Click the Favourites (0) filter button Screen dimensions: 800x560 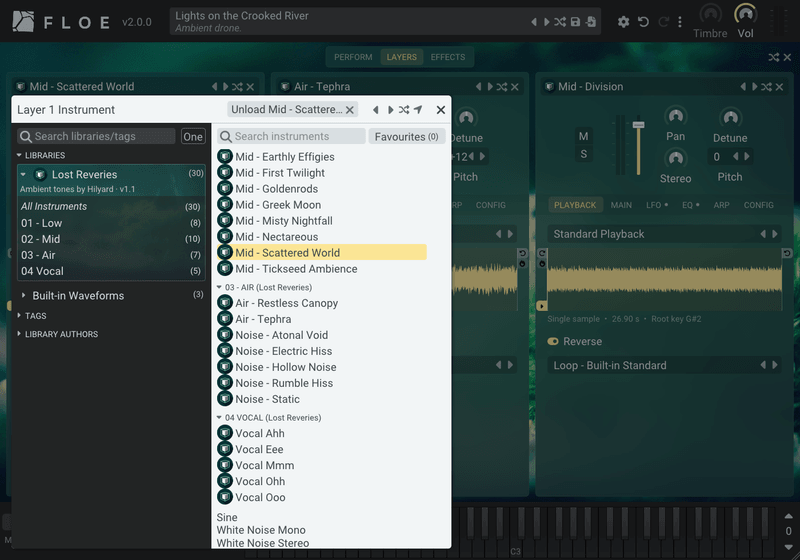coord(407,137)
